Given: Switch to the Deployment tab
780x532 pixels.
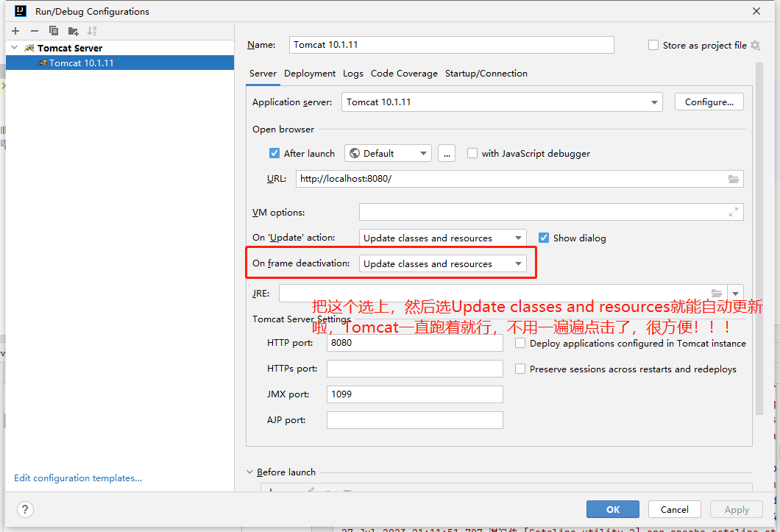Looking at the screenshot, I should (x=310, y=74).
